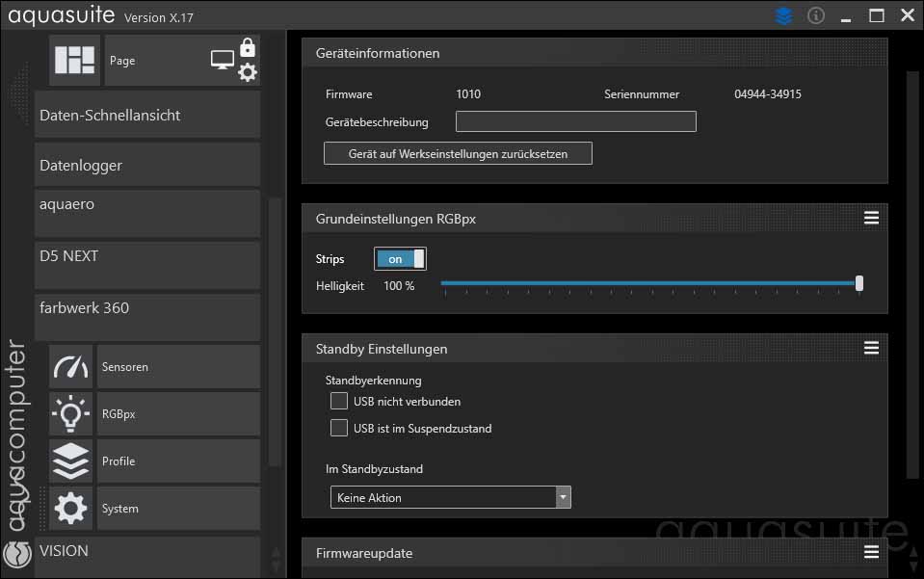Click the serial number 04944-34915
Image resolution: width=924 pixels, height=579 pixels.
pos(767,94)
